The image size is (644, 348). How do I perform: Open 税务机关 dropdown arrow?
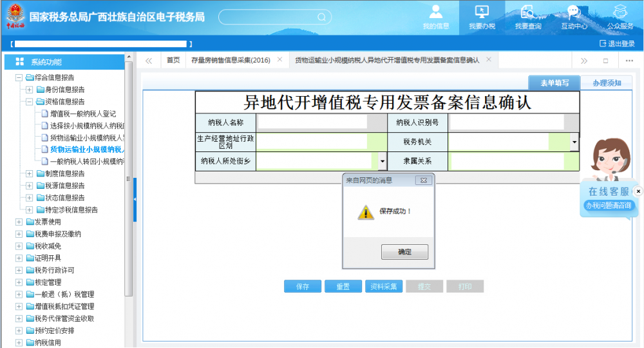574,141
